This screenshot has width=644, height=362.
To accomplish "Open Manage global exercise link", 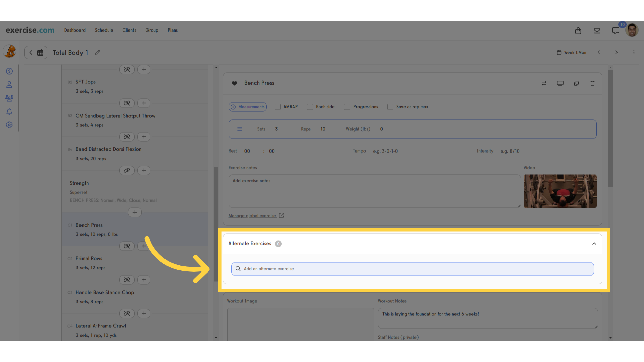I will 256,216.
